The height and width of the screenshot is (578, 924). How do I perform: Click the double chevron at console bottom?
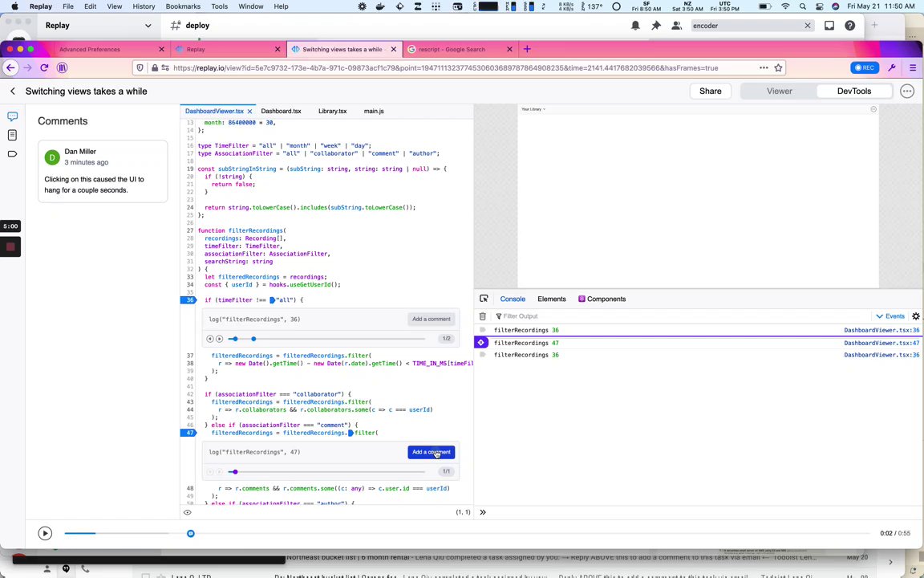[483, 512]
